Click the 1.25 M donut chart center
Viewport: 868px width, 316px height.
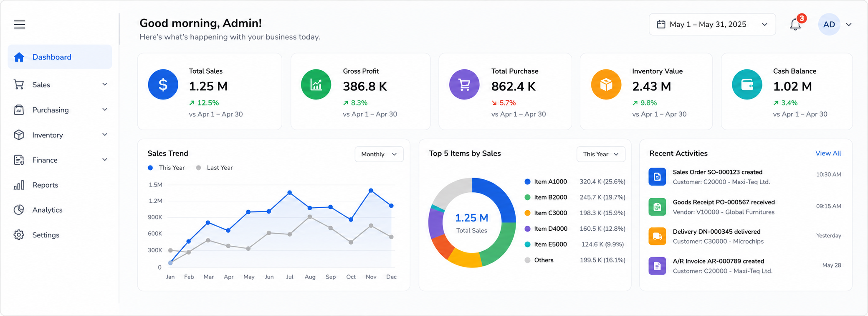(x=472, y=218)
